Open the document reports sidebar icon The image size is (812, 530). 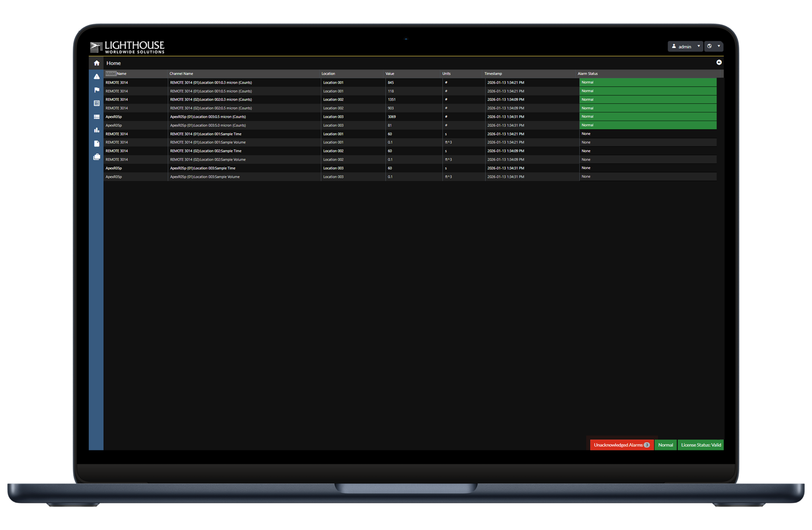[96, 143]
